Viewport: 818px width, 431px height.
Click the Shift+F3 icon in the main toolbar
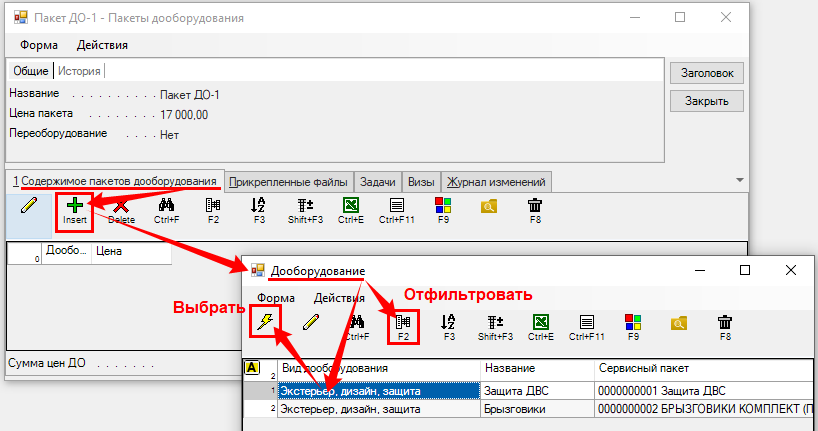coord(304,205)
